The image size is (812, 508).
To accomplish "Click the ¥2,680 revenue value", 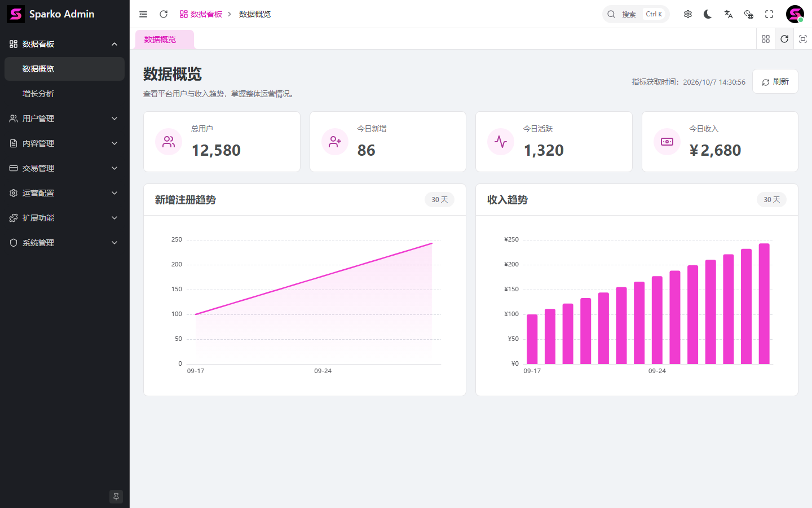I will coord(715,150).
